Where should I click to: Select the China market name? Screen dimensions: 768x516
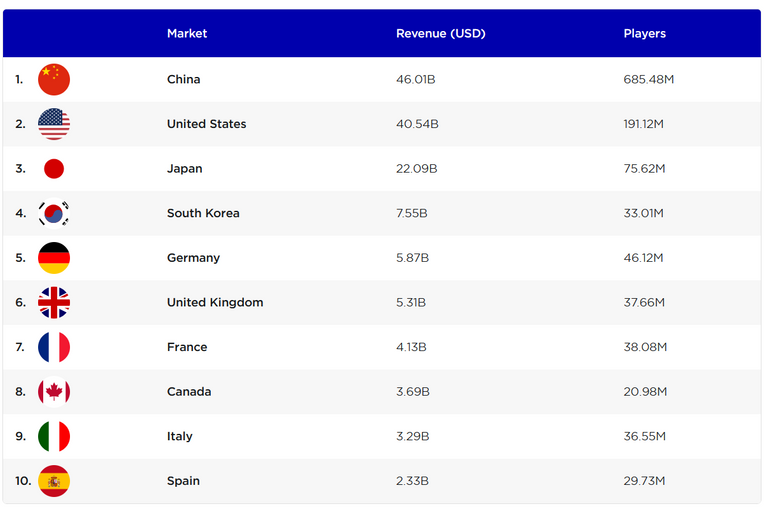[x=183, y=79]
